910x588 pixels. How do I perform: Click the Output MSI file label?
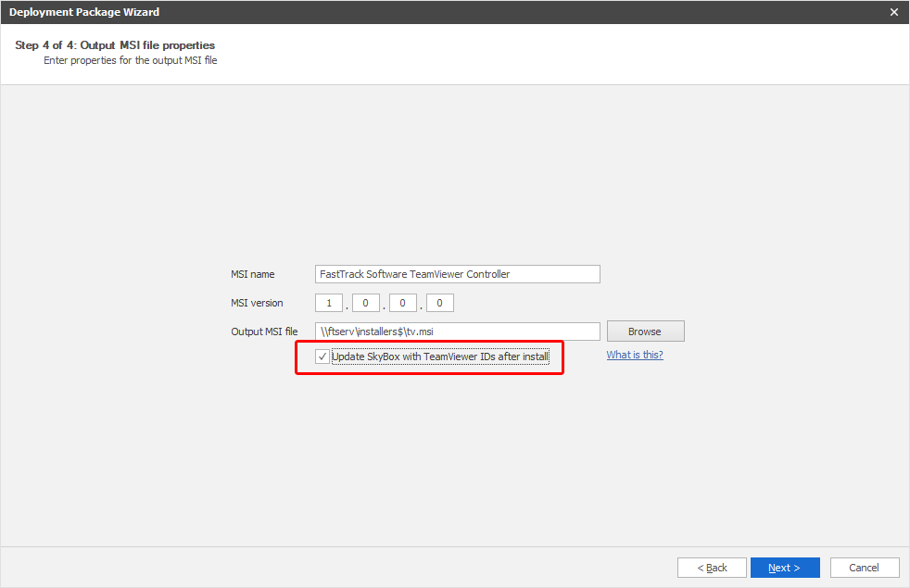[x=264, y=332]
